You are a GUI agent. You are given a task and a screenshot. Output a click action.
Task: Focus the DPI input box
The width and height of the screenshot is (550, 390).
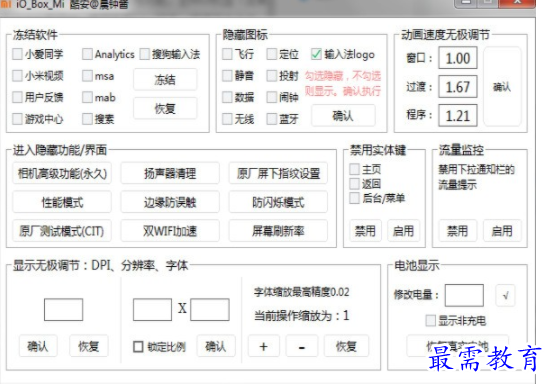tap(63, 310)
